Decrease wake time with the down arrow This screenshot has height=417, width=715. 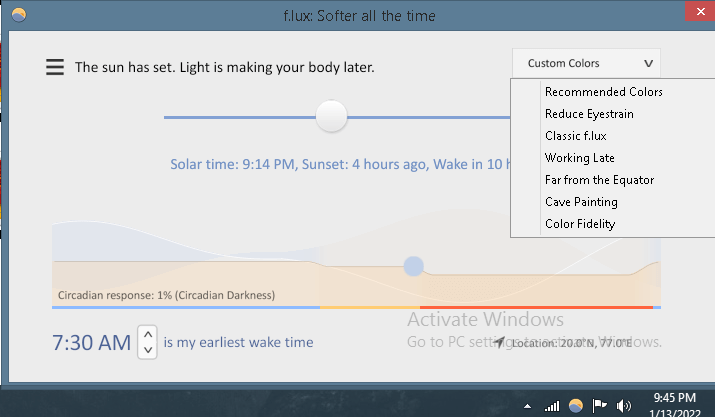click(148, 350)
